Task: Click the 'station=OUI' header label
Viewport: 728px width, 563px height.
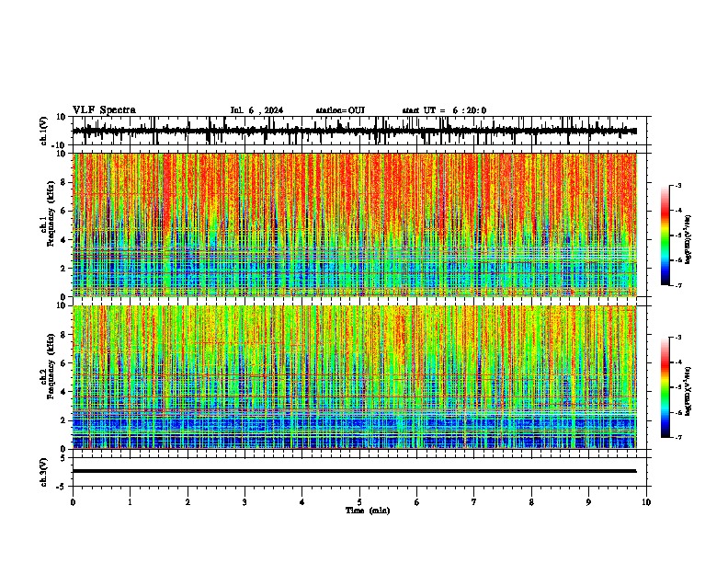Action: tap(340, 110)
